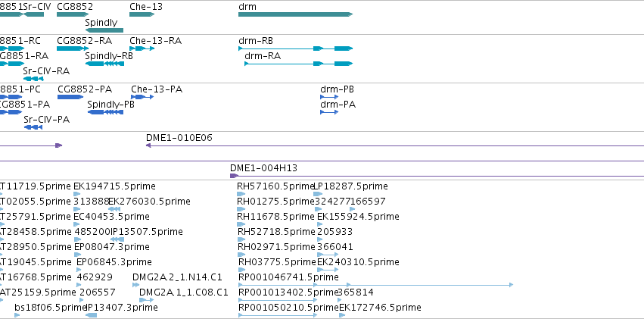Open the DME1-010E06 clone label
Screen dimensions: 644x319
[x=179, y=138]
